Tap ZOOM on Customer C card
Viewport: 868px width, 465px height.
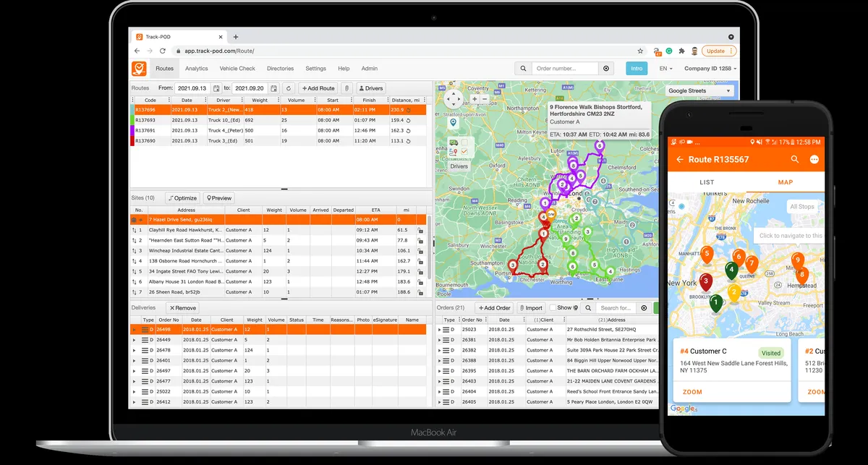tap(692, 392)
